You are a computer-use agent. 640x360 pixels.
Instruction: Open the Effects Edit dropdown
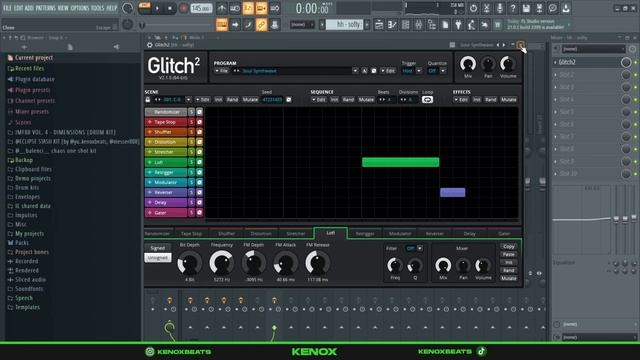point(462,100)
